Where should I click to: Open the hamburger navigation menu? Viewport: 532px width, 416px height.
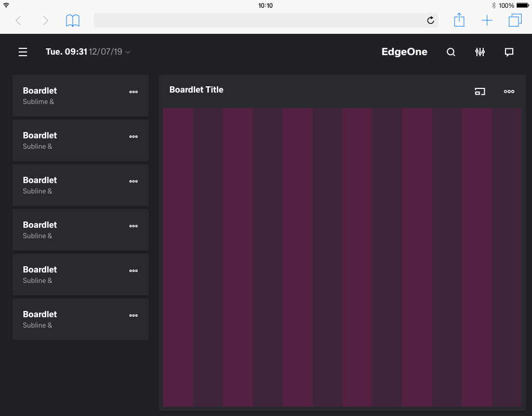pyautogui.click(x=23, y=52)
